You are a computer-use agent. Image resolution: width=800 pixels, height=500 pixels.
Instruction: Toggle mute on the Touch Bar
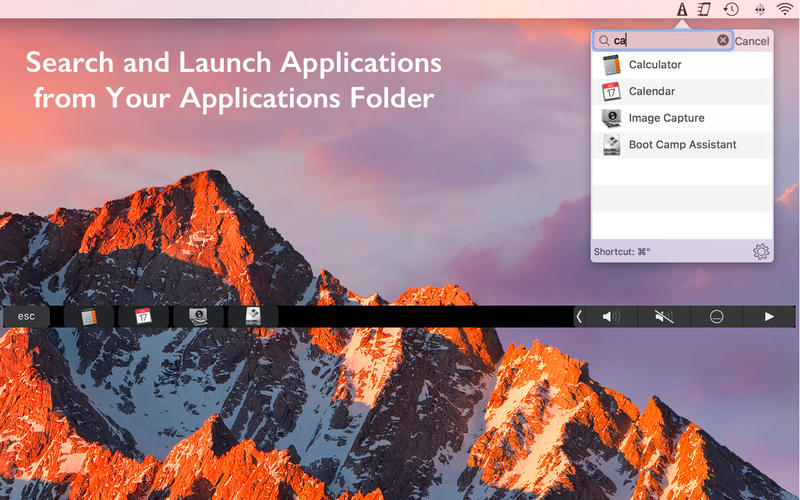pyautogui.click(x=664, y=317)
